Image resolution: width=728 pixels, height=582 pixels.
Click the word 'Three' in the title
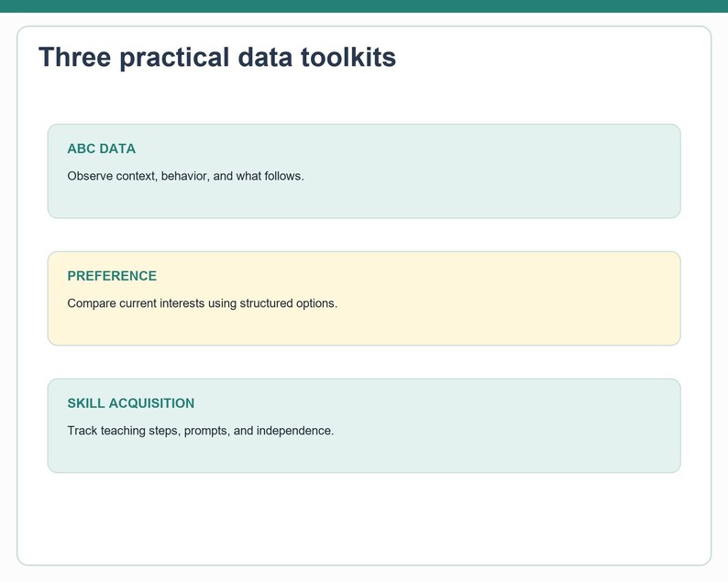pos(75,58)
